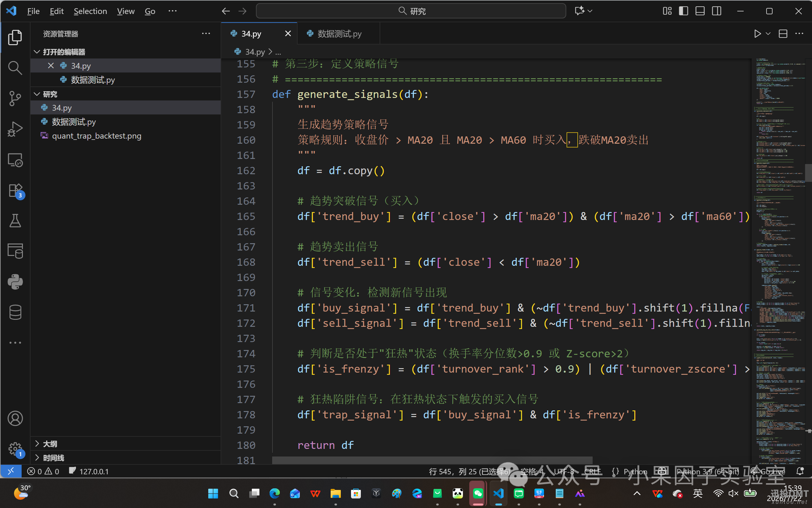812x508 pixels.
Task: Open WeChat from the taskbar
Action: click(x=478, y=493)
